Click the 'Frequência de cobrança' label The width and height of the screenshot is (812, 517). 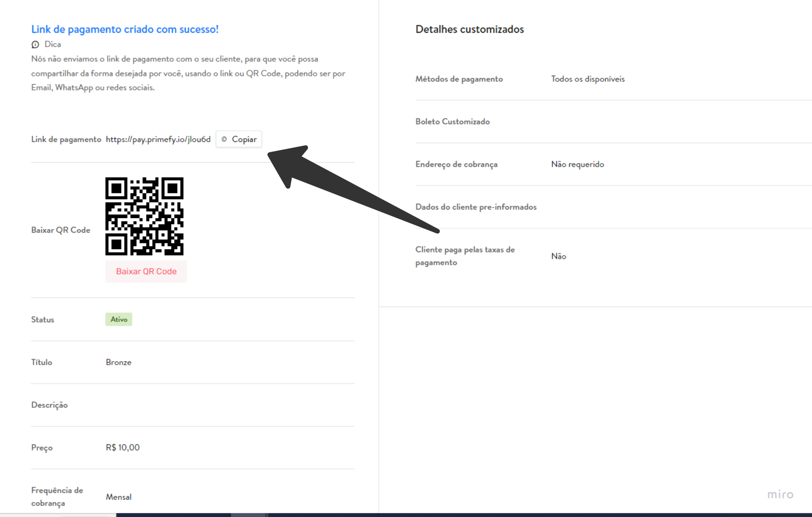pyautogui.click(x=57, y=497)
